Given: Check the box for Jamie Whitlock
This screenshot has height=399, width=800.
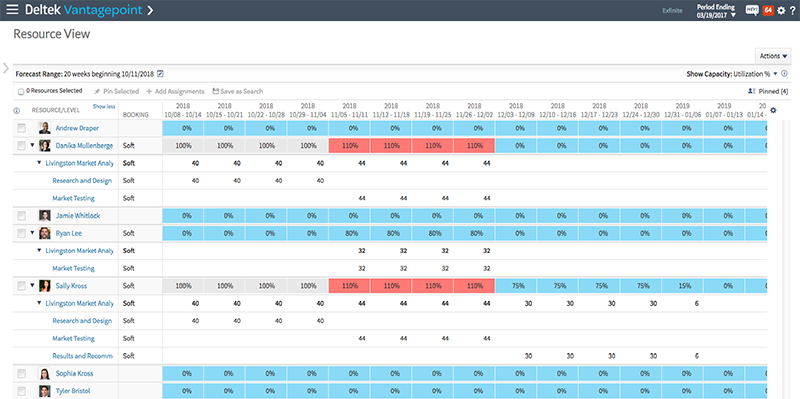Looking at the screenshot, I should 21,216.
